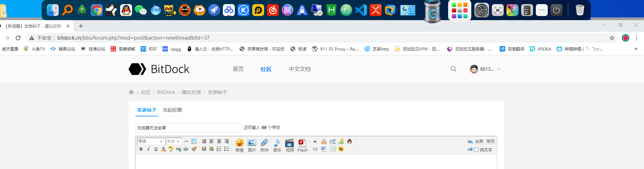The image size is (644, 169).
Task: Insert unordered bullet list
Action: [x=227, y=149]
